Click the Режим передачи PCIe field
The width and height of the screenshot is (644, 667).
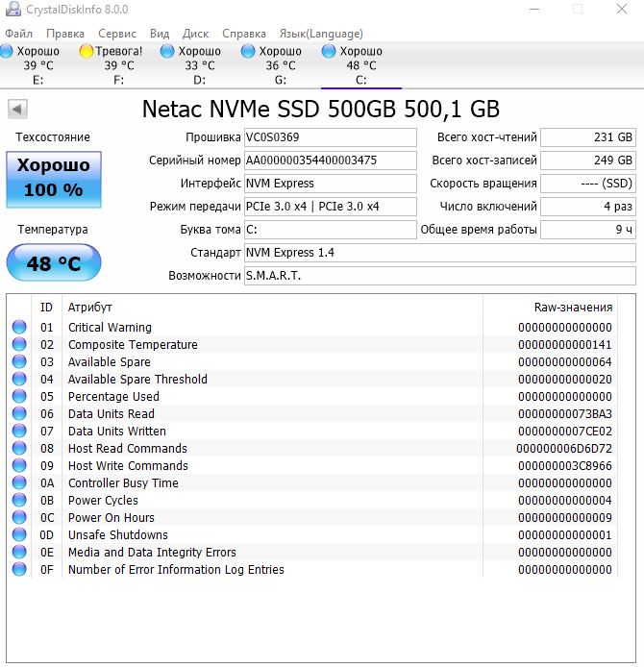(x=330, y=207)
